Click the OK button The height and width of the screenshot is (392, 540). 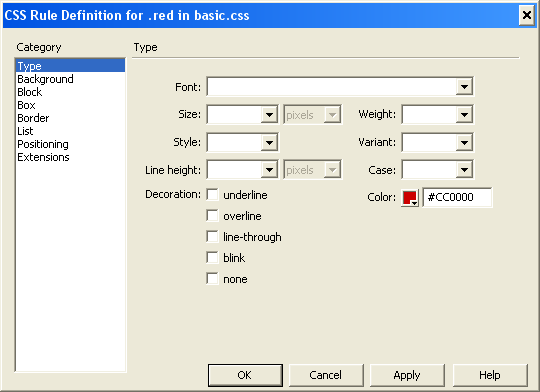tap(245, 375)
